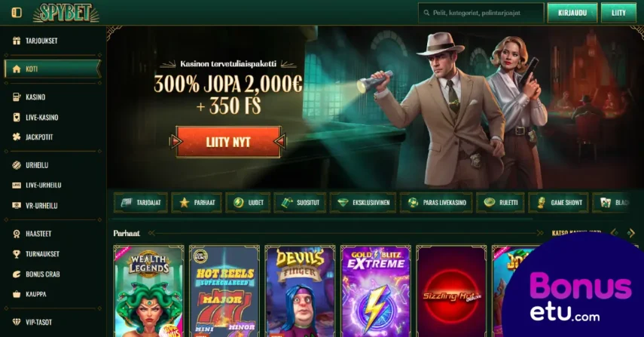
Task: Toggle the sidebar collapse icon
Action: point(17,13)
